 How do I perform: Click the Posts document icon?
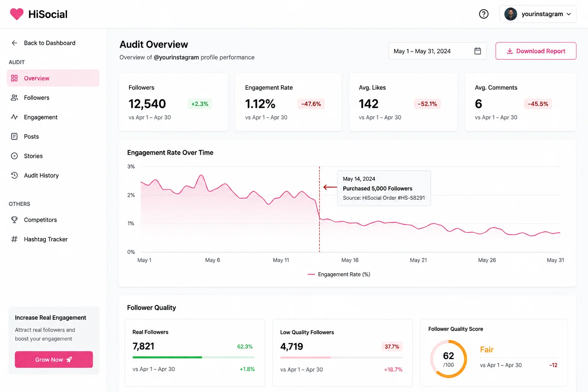coord(14,136)
